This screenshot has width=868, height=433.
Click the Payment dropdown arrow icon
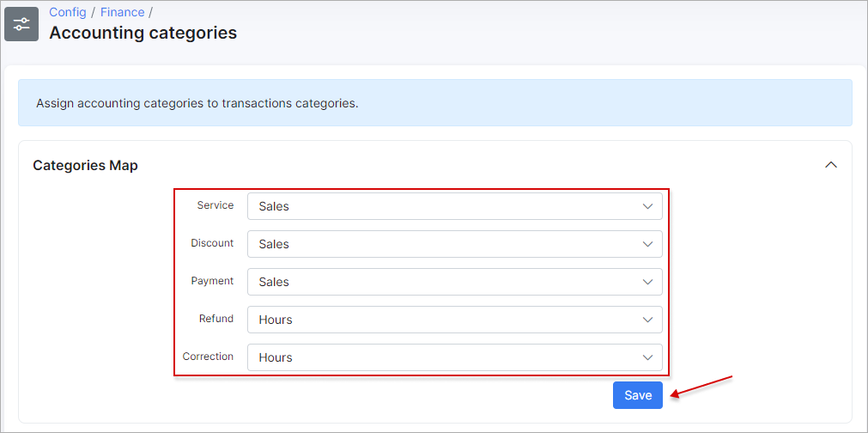[647, 282]
